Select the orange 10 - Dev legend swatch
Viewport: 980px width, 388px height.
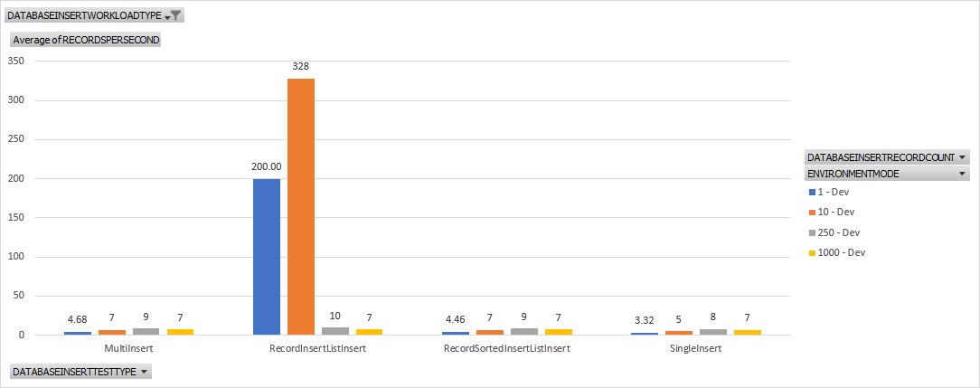812,212
